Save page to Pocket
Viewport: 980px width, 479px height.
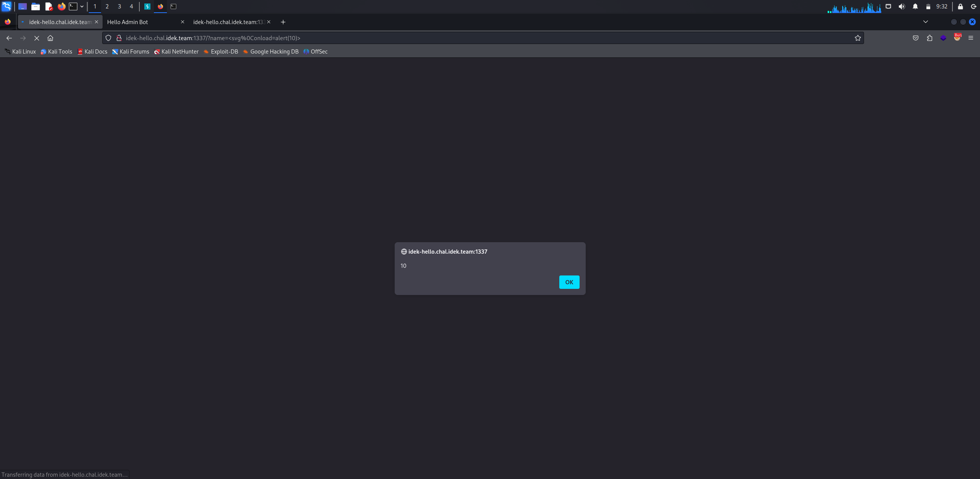pos(916,38)
